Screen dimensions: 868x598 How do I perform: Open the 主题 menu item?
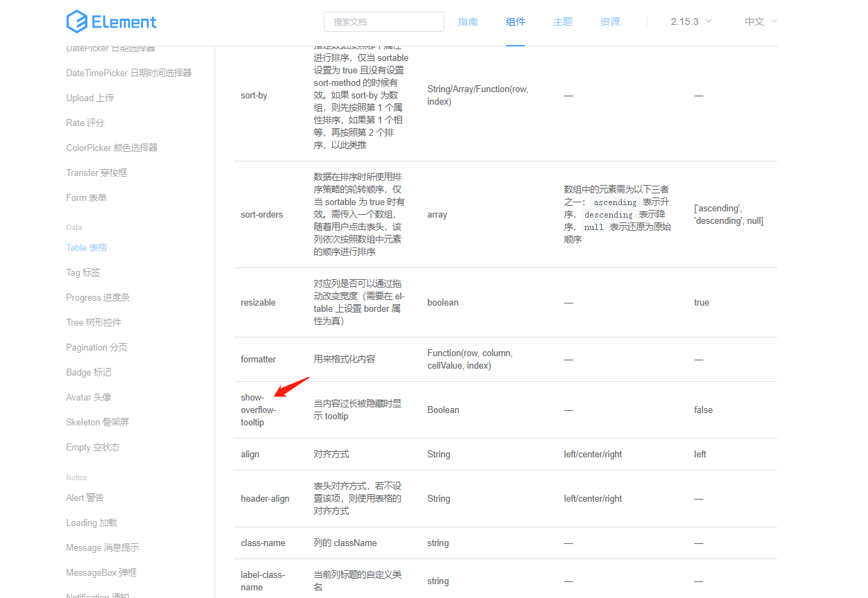pyautogui.click(x=562, y=21)
